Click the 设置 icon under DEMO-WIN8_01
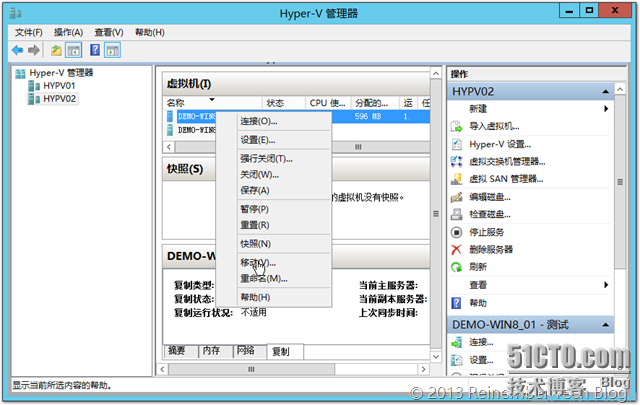 pyautogui.click(x=456, y=360)
